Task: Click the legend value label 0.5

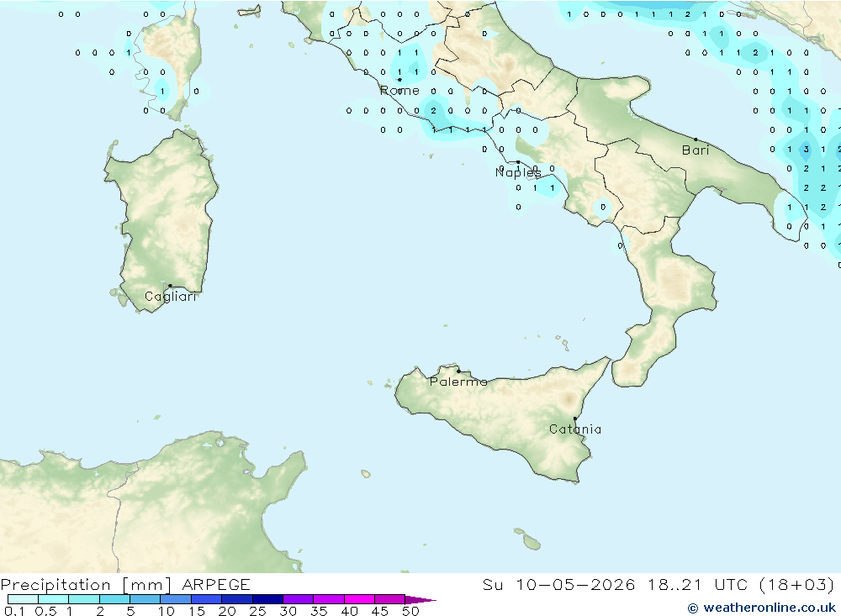Action: click(x=45, y=611)
